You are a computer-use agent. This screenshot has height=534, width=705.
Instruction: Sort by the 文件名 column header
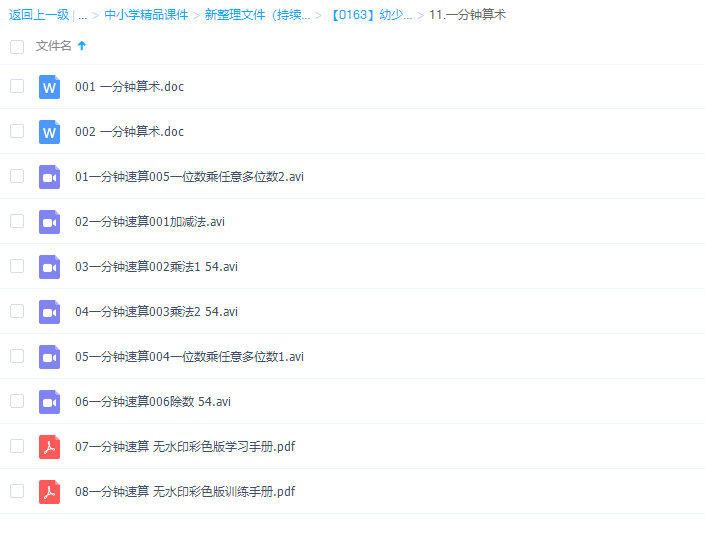coord(53,46)
